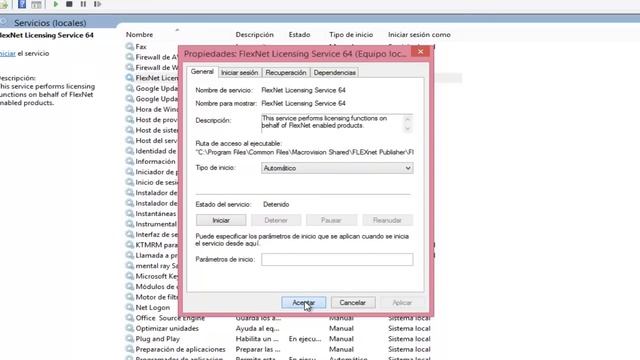This screenshot has height=360, width=640.
Task: Restart the service with the restart toolbar icon
Action: [97, 4]
